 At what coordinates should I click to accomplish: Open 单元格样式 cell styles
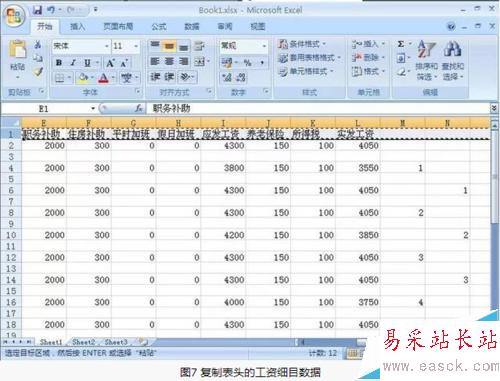coord(306,71)
